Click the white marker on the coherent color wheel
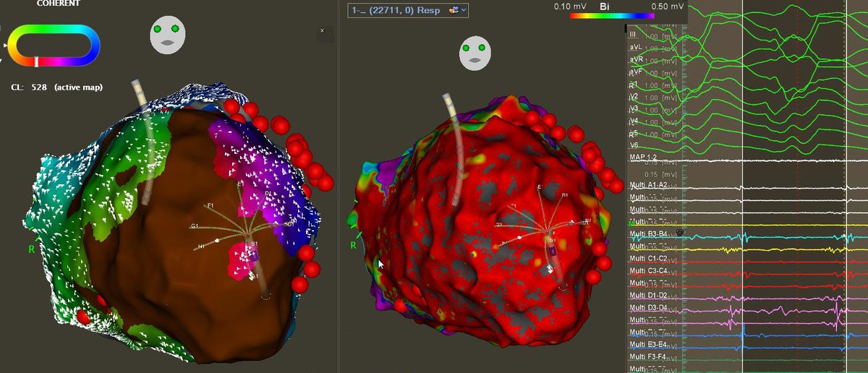868x373 pixels. pos(35,62)
